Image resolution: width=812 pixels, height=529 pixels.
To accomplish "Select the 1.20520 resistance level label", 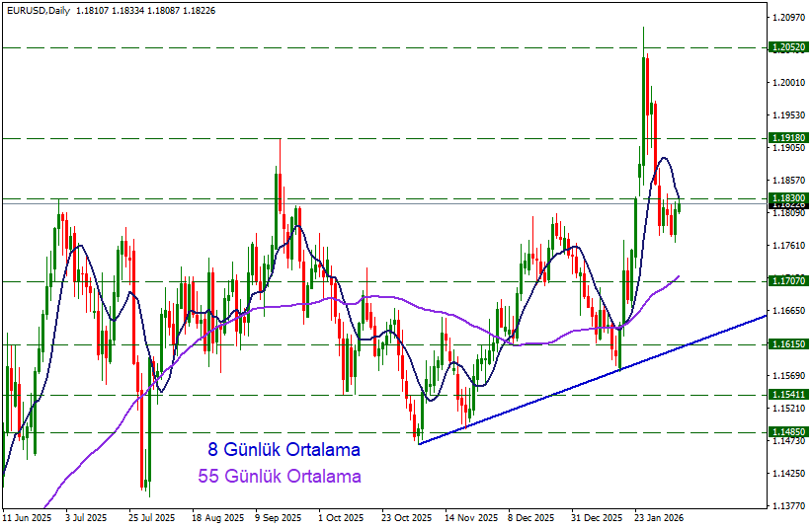I will pyautogui.click(x=788, y=47).
